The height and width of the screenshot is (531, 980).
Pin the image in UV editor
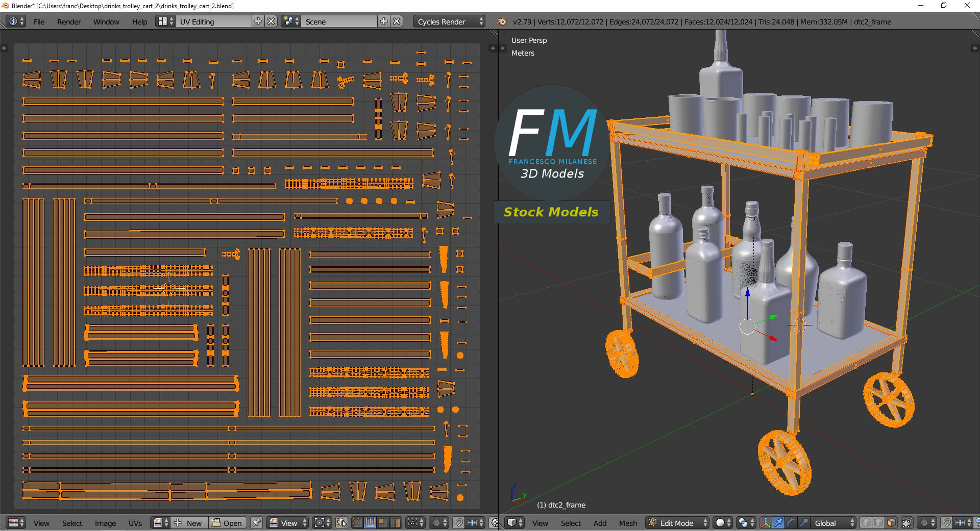[256, 523]
